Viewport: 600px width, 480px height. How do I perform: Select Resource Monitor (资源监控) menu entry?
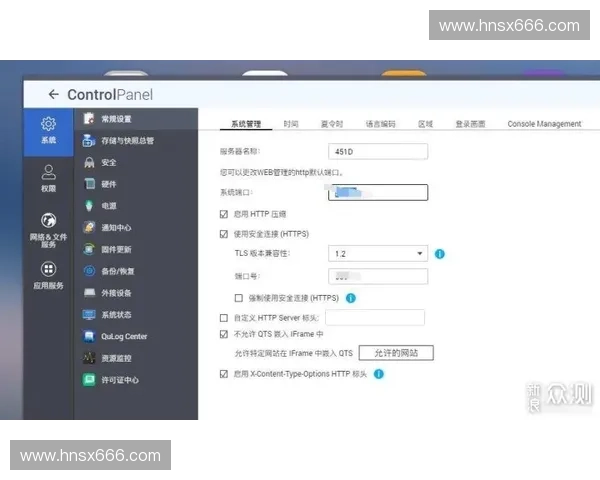point(136,358)
